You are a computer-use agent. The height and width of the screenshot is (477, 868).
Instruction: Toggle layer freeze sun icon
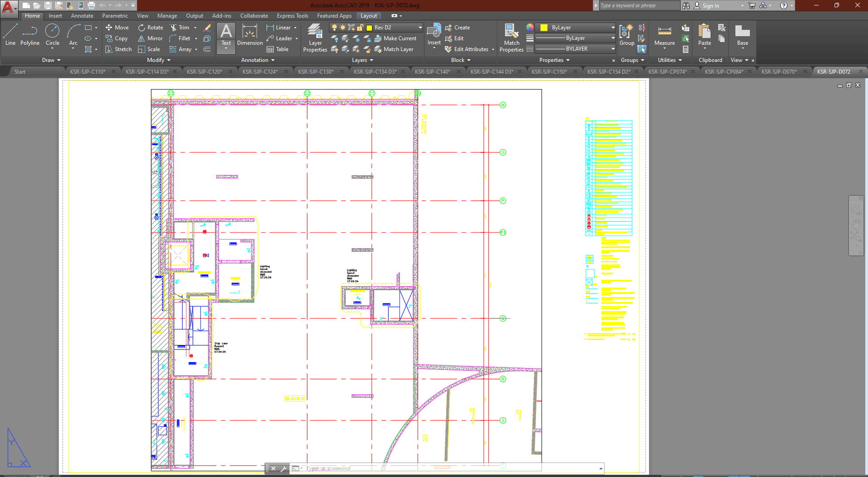343,28
